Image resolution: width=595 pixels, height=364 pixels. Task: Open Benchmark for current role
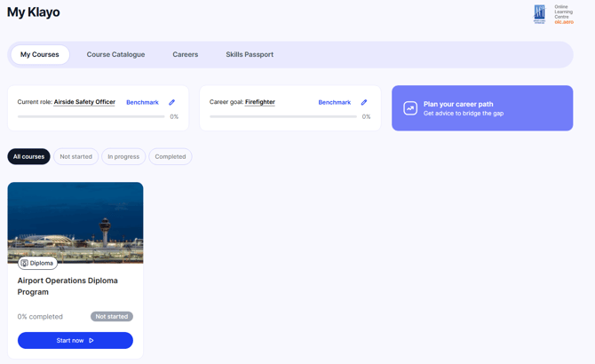[x=142, y=102]
